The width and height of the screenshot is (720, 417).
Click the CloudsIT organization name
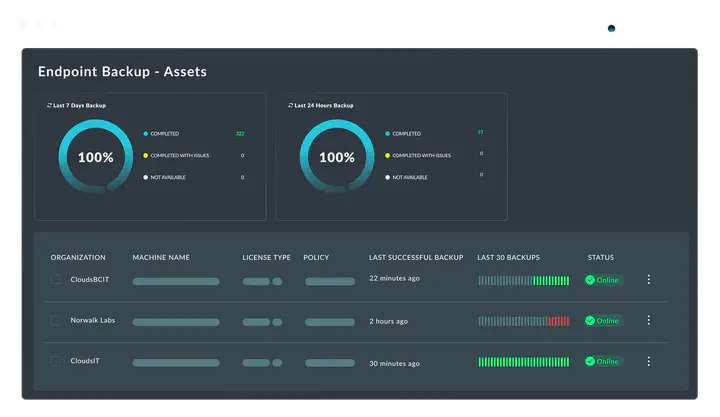click(x=86, y=361)
